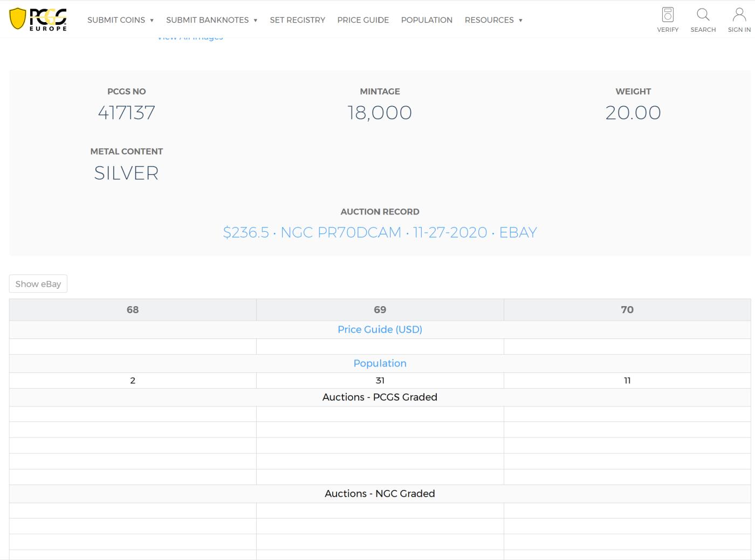755x560 pixels.
Task: Expand the Submit Banknotes dropdown menu
Action: pyautogui.click(x=211, y=20)
